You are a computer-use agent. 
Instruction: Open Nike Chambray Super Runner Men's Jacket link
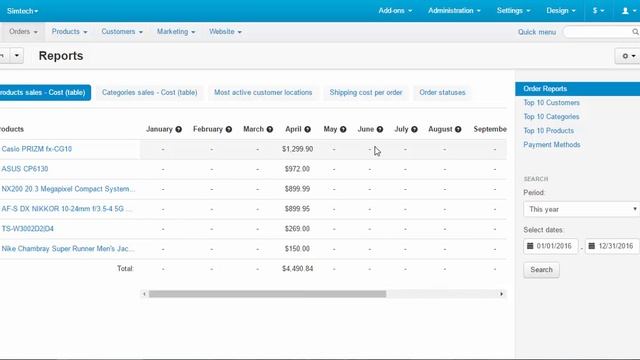pyautogui.click(x=68, y=249)
